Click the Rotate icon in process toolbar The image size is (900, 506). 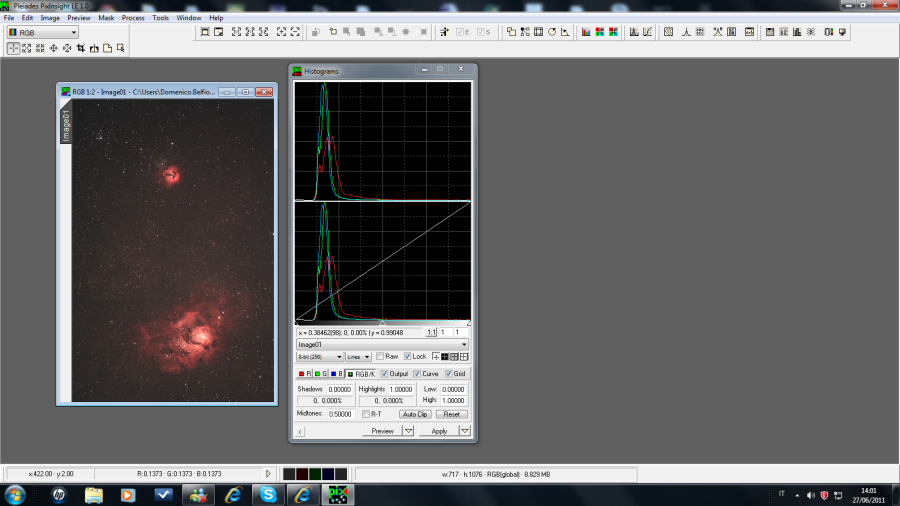tap(552, 32)
